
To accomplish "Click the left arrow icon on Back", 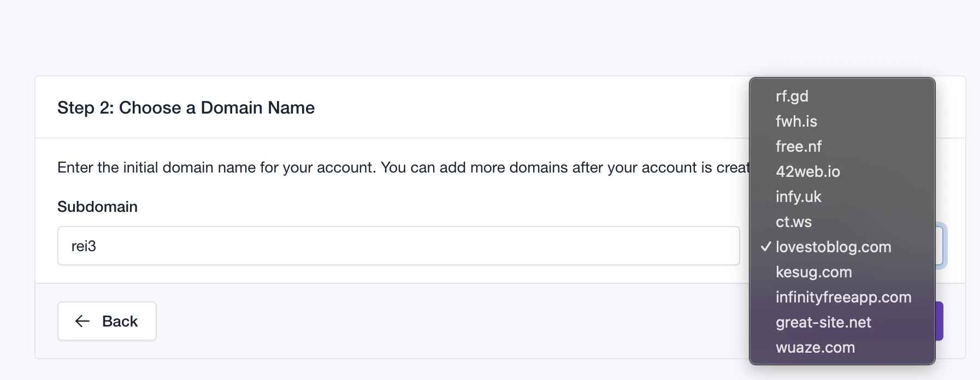I will coord(82,321).
